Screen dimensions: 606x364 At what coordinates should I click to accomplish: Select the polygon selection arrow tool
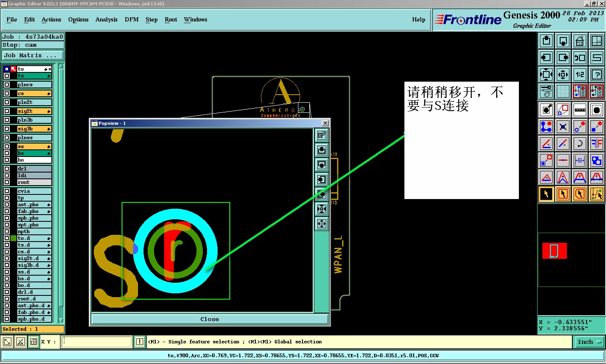click(x=580, y=194)
